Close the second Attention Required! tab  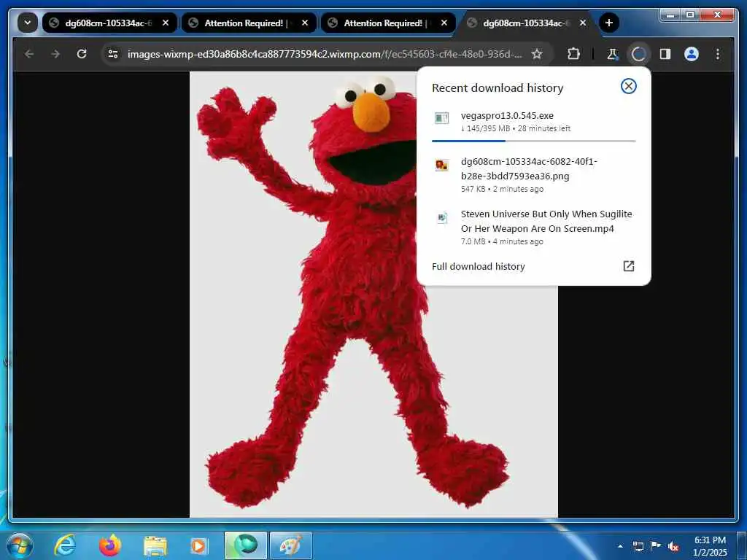click(x=444, y=23)
